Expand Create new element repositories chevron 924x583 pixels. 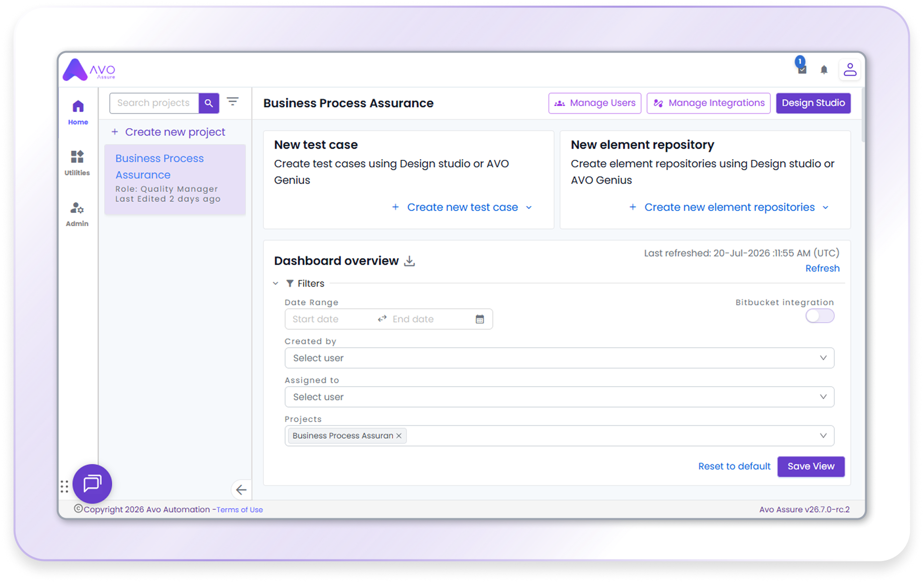coord(825,208)
